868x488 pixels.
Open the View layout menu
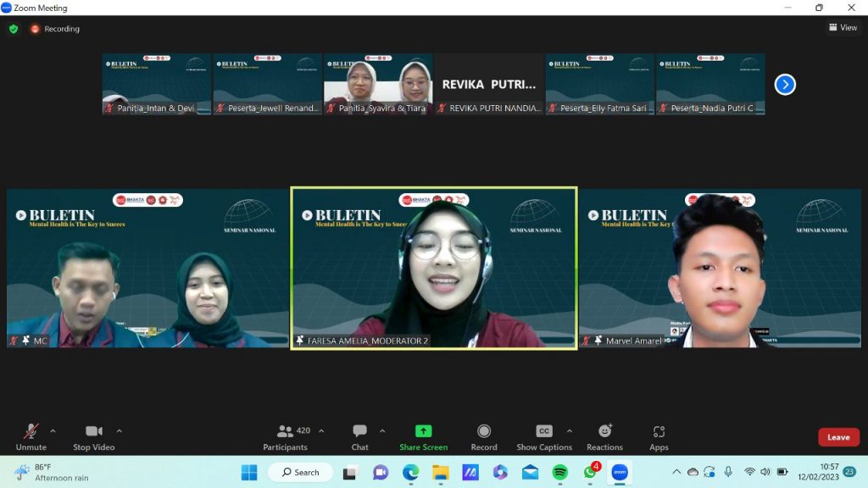click(843, 28)
